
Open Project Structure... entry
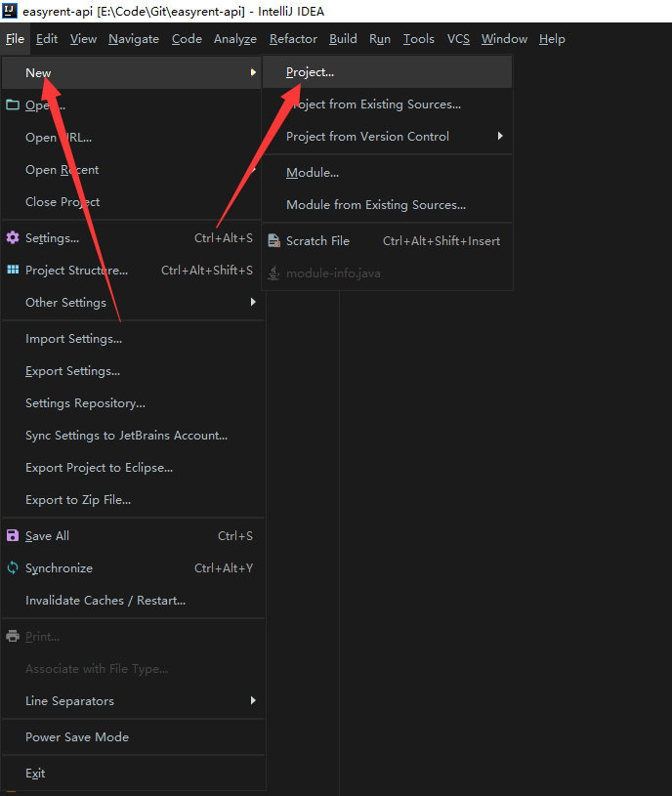tap(132, 271)
